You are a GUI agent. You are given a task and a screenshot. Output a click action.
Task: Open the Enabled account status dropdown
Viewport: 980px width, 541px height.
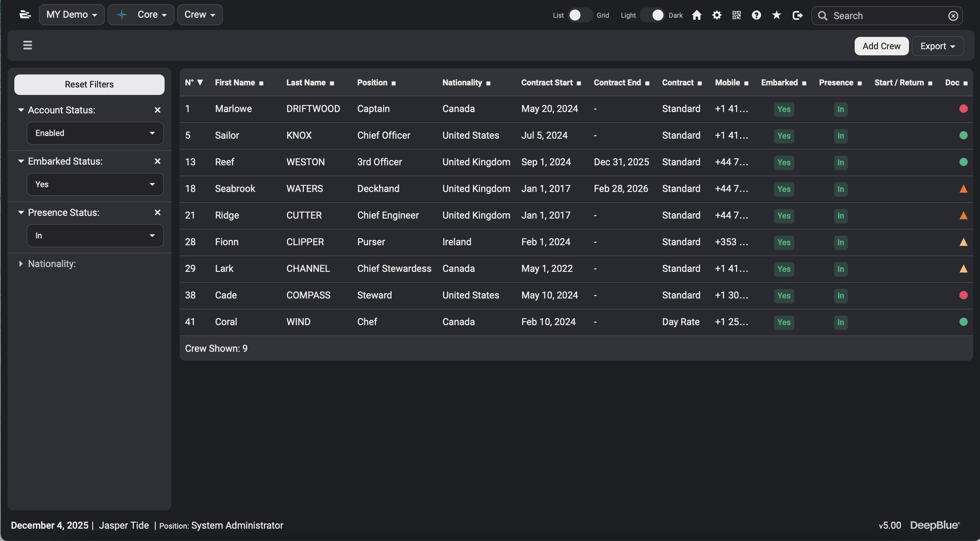95,133
